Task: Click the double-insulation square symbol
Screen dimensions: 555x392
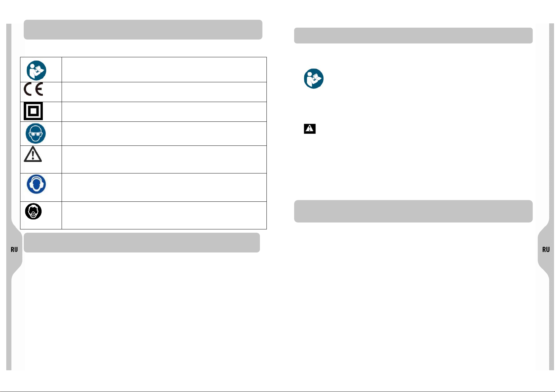Action: (x=33, y=111)
